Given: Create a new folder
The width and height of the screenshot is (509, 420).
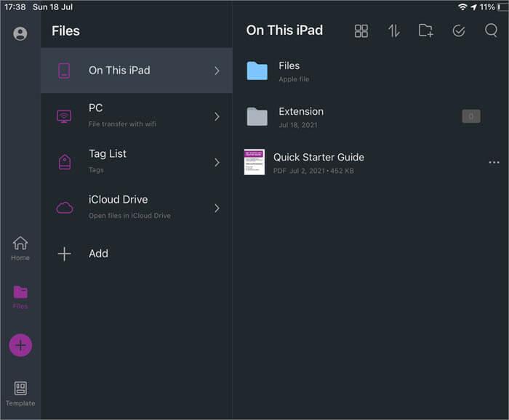Looking at the screenshot, I should coord(426,31).
